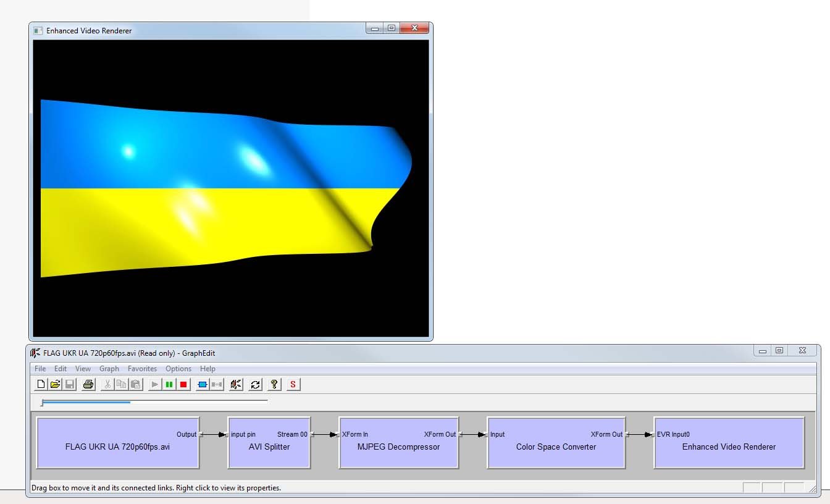Click the yellow question mark Help icon
Viewport: 830px width, 504px height.
pos(275,385)
